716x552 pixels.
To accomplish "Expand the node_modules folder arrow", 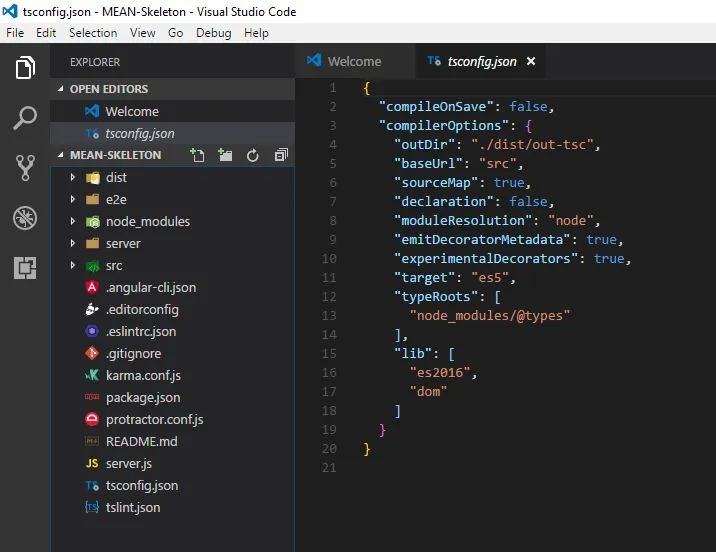I will [x=73, y=221].
